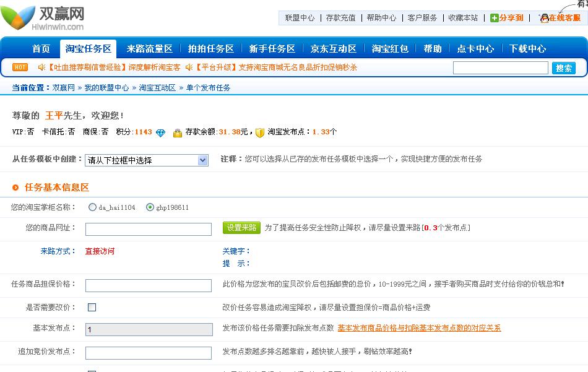Open the 从任务模板中创建 dropdown
The height and width of the screenshot is (372, 588).
point(147,160)
